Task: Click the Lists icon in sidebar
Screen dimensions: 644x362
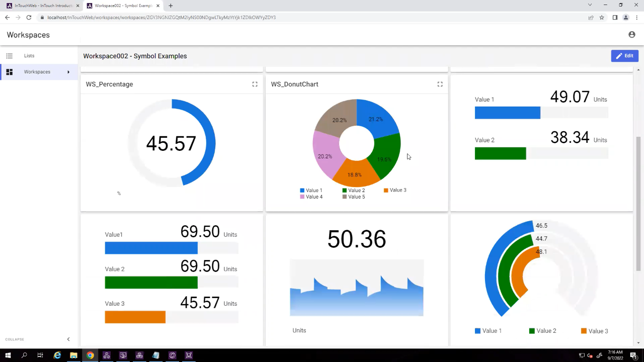Action: tap(9, 56)
